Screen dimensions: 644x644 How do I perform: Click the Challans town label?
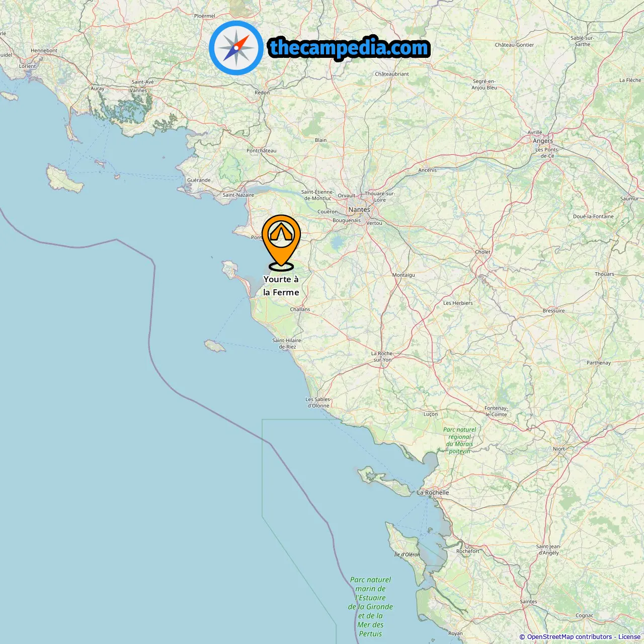point(300,309)
